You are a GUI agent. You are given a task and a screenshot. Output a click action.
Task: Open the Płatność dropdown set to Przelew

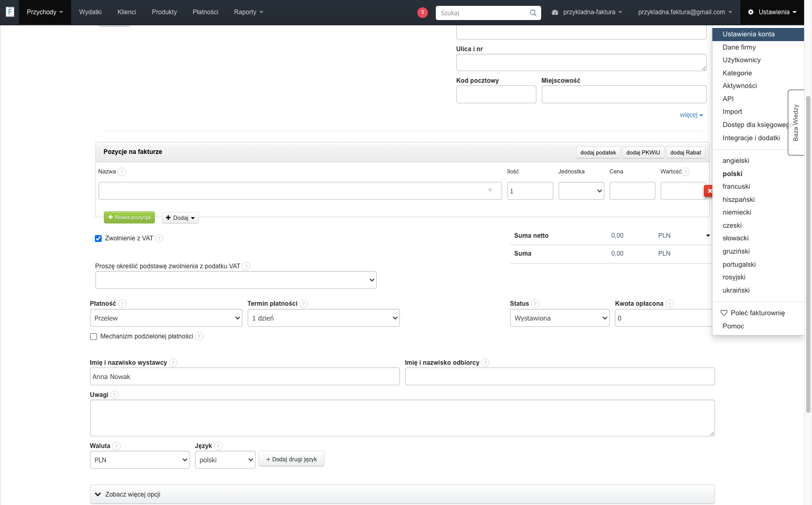pos(166,318)
